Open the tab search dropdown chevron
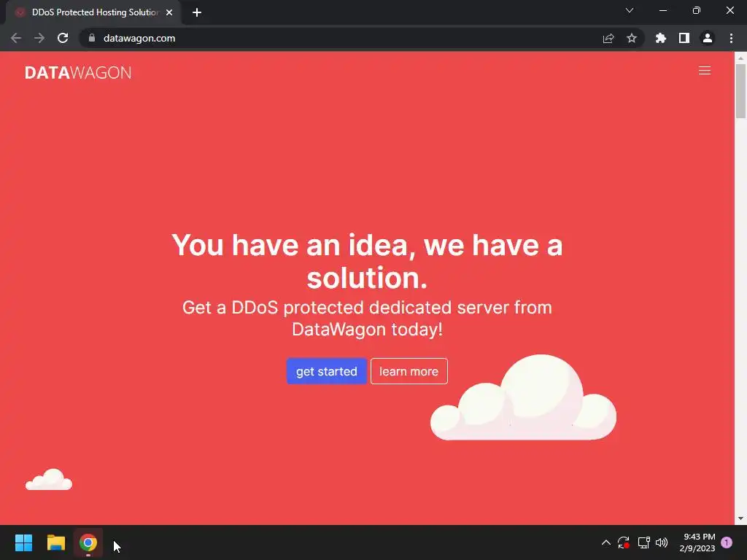 630,10
